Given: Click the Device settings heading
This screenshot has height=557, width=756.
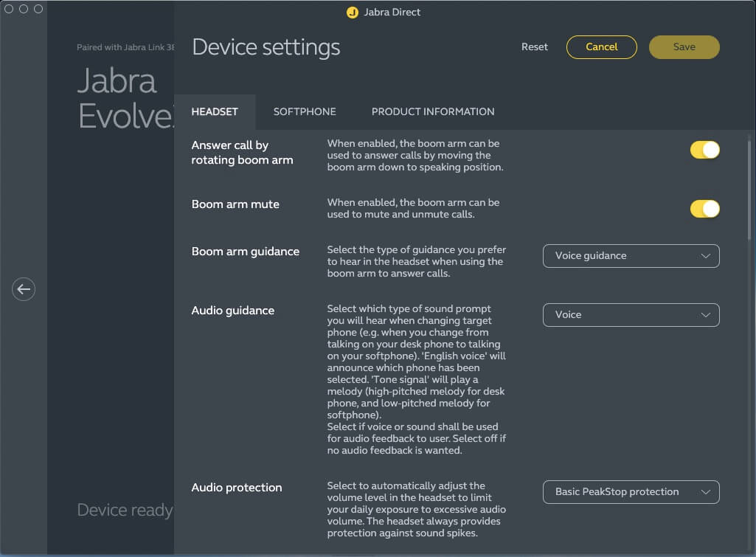Looking at the screenshot, I should [266, 47].
